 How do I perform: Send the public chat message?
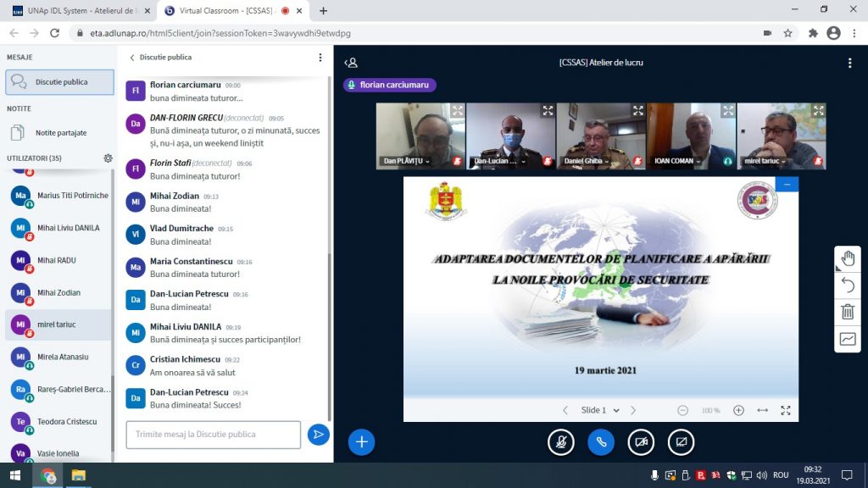pyautogui.click(x=318, y=435)
